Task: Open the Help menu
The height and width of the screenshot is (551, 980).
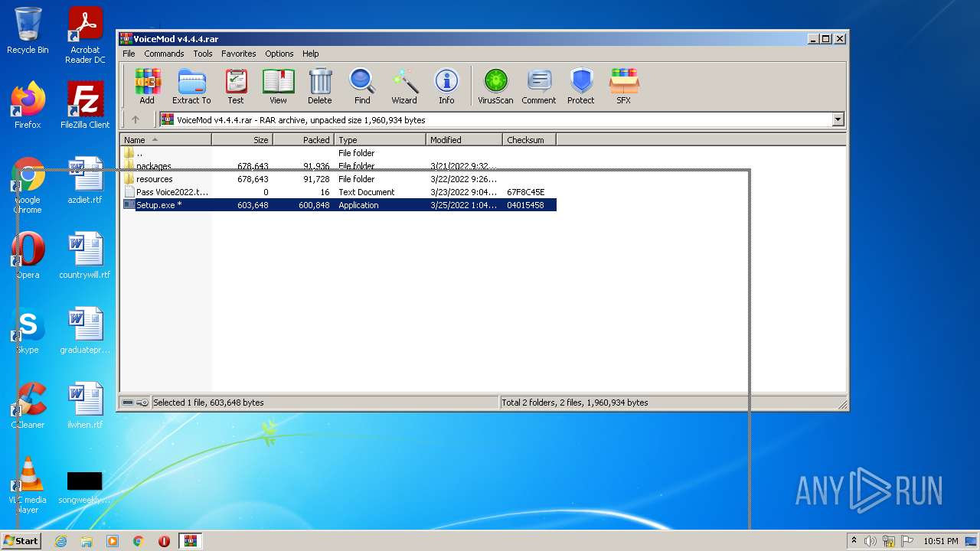Action: 310,54
